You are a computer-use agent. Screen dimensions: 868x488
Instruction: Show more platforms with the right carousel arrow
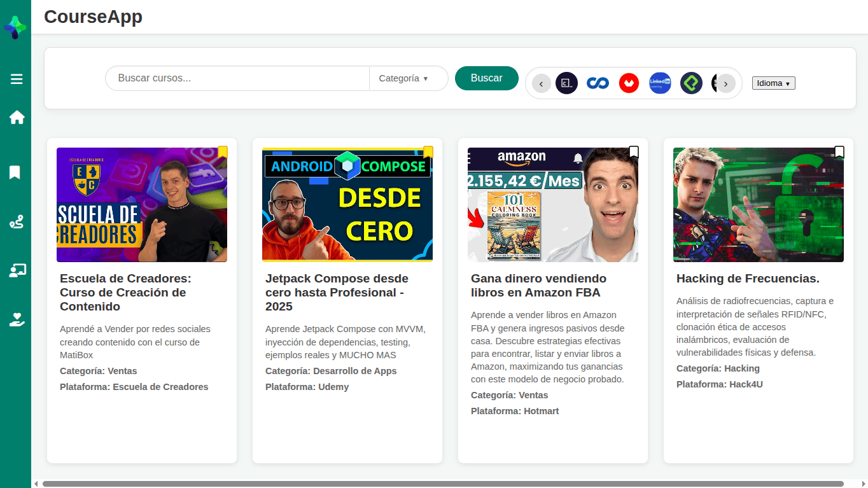click(x=726, y=83)
